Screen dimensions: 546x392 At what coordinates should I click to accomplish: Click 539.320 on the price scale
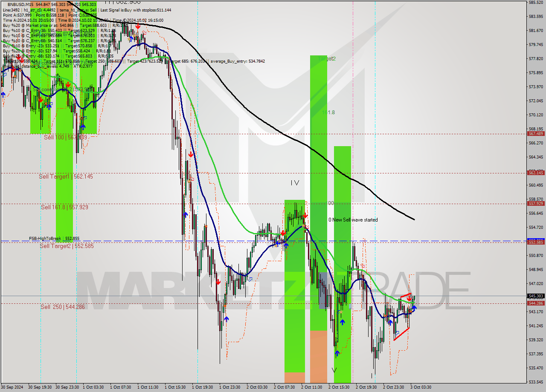click(x=536, y=340)
